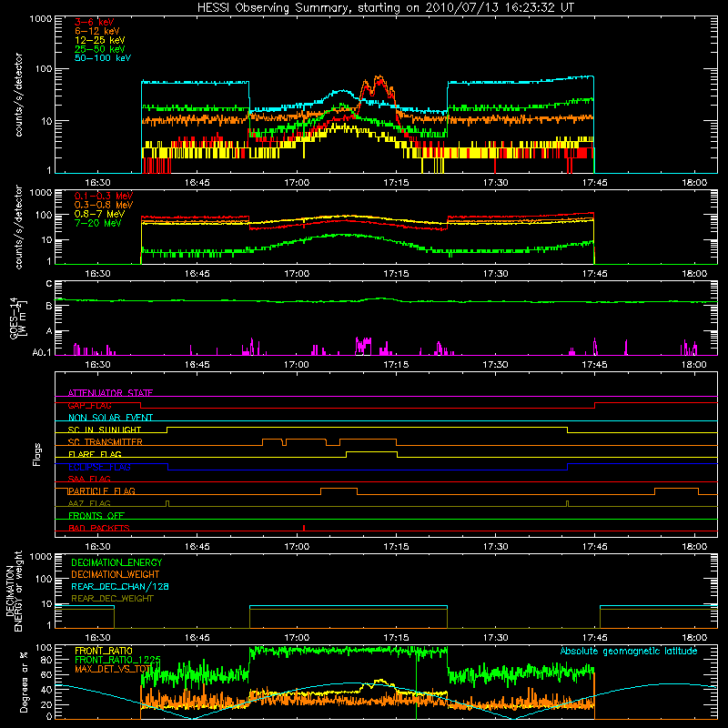
Task: Click the GAP_FLAG label
Action: click(x=89, y=405)
